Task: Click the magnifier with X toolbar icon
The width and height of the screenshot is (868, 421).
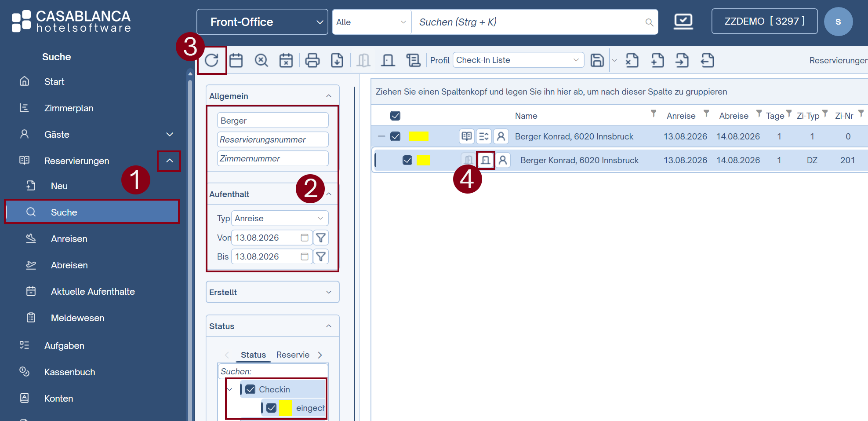Action: [261, 60]
